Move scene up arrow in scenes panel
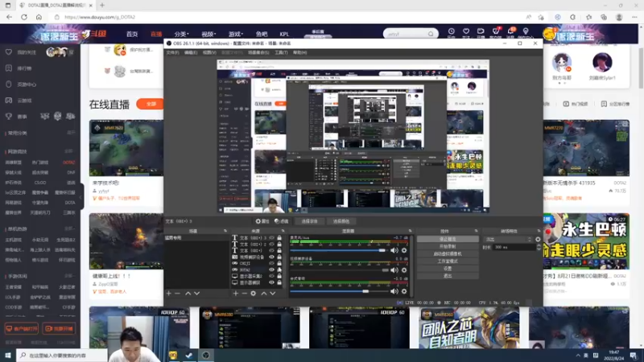This screenshot has height=362, width=644. [x=188, y=294]
